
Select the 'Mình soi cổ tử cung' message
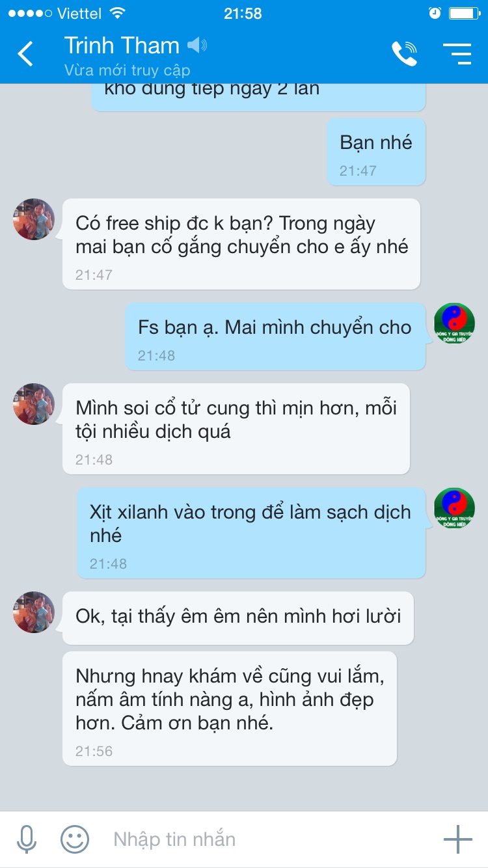[236, 429]
